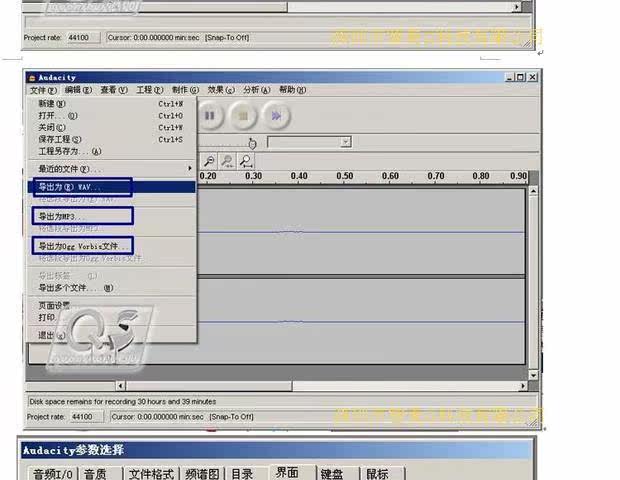Click upper window scrollbar right arrow
The width and height of the screenshot is (620, 480).
click(x=517, y=7)
